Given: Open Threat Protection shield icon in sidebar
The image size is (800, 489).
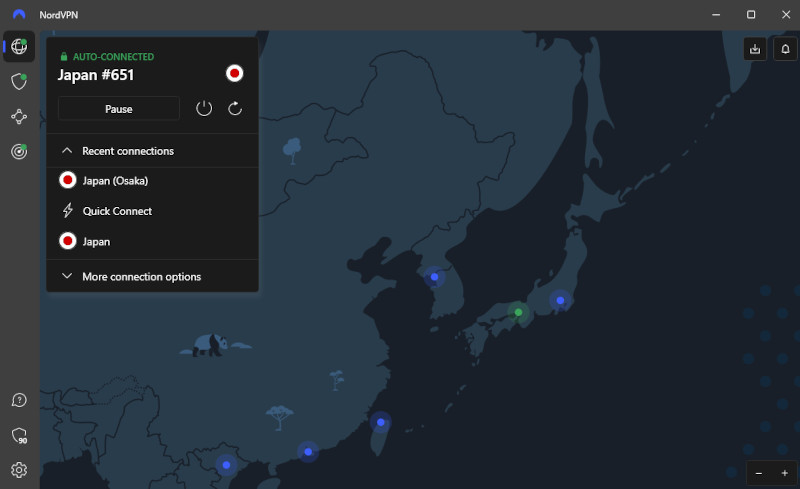Looking at the screenshot, I should (x=19, y=81).
